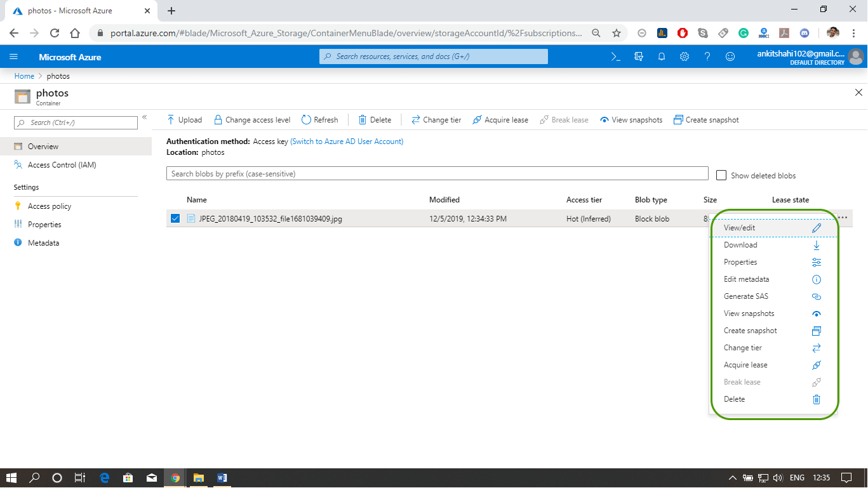Open the help question mark icon
The image size is (868, 488).
(707, 56)
